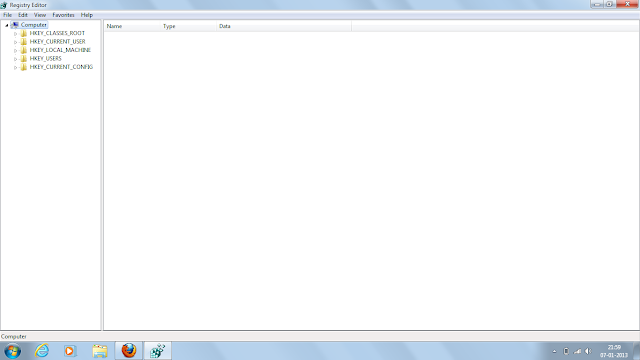640x360 pixels.
Task: Click the volume speaker tray icon
Action: coord(588,351)
